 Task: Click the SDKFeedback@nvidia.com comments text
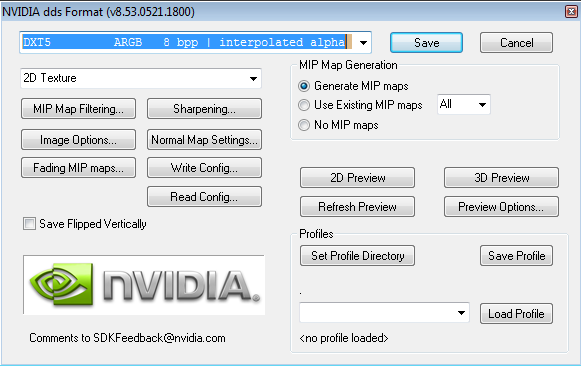(127, 338)
